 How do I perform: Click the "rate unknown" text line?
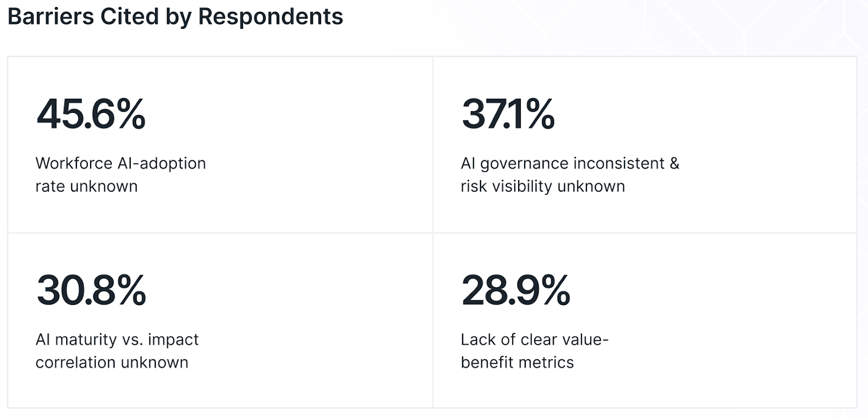(86, 186)
